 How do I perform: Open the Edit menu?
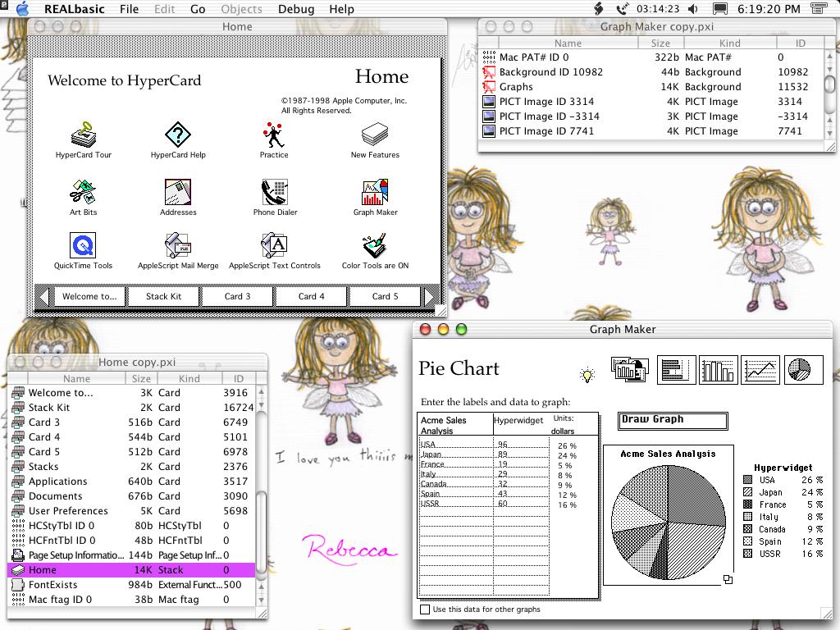coord(164,9)
